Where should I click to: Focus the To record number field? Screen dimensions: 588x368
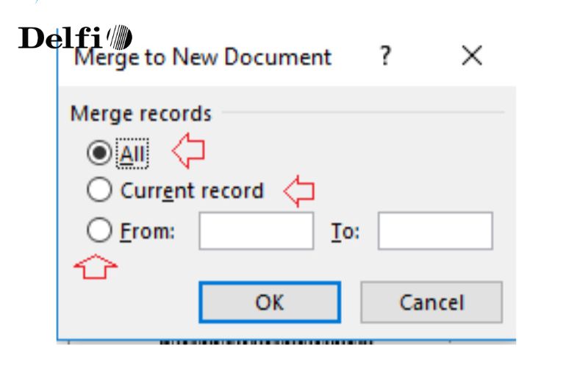(435, 231)
